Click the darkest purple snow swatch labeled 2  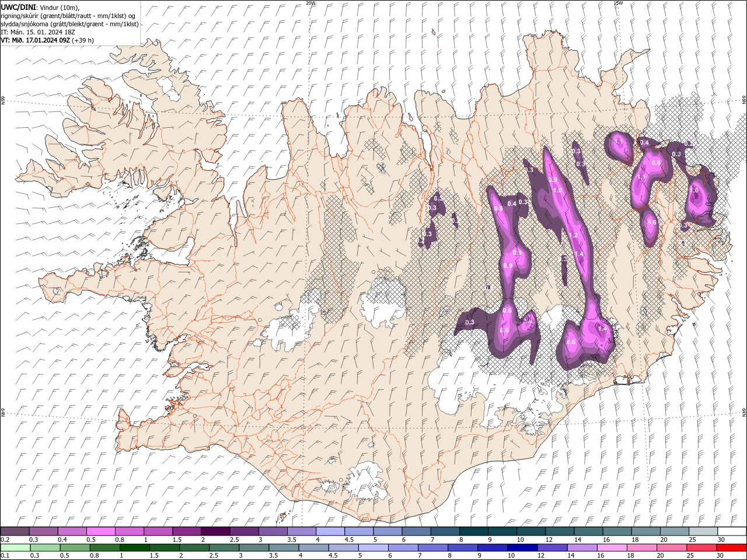215,531
